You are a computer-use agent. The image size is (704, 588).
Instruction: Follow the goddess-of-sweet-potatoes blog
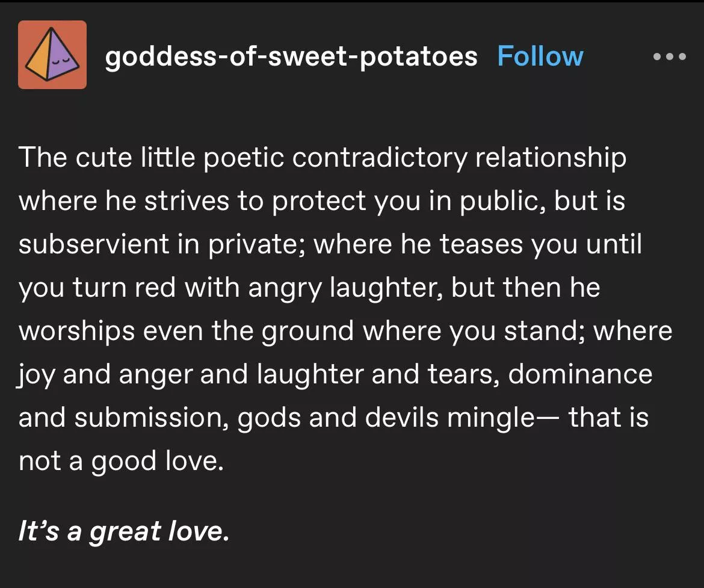click(540, 56)
